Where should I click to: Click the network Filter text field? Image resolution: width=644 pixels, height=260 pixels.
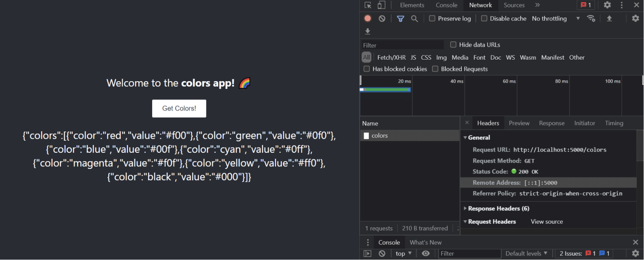(402, 45)
